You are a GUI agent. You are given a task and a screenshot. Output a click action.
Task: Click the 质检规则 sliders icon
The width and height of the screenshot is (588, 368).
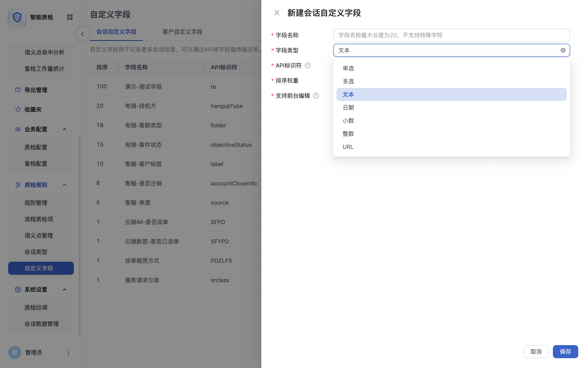click(18, 185)
